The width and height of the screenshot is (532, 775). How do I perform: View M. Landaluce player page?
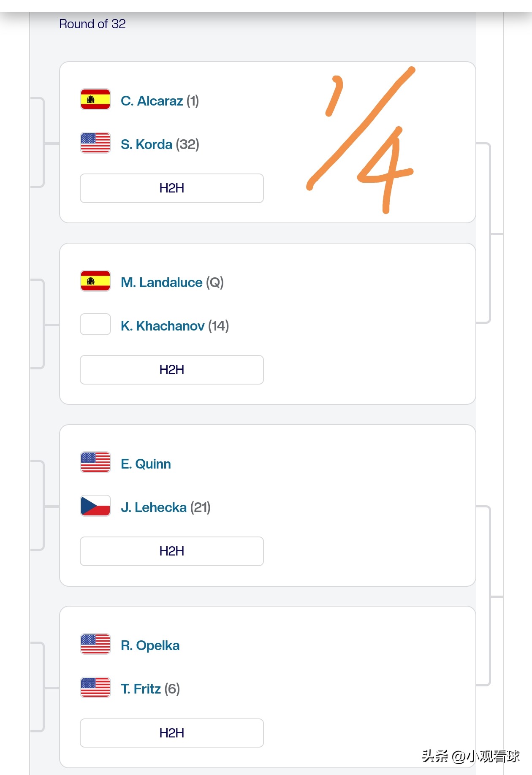pyautogui.click(x=162, y=282)
